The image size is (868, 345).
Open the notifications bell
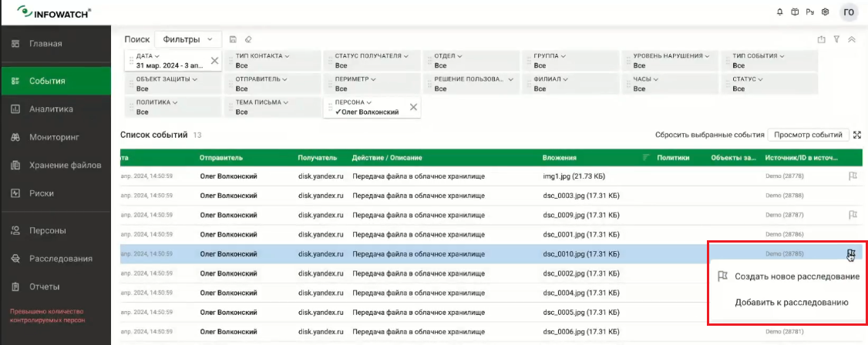(779, 12)
